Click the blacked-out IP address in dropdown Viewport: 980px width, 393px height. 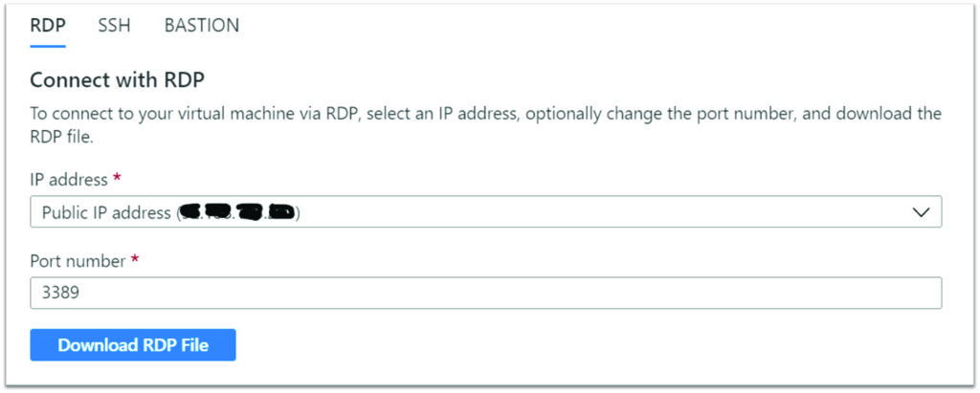(237, 212)
